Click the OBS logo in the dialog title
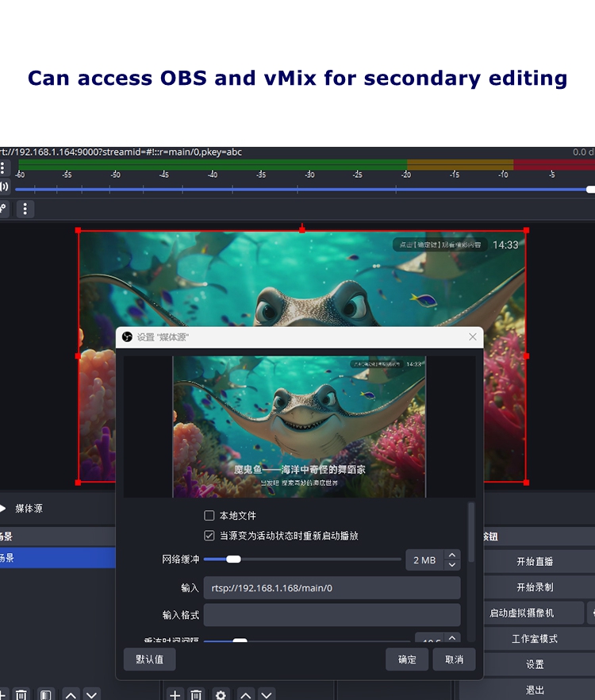 coord(127,337)
